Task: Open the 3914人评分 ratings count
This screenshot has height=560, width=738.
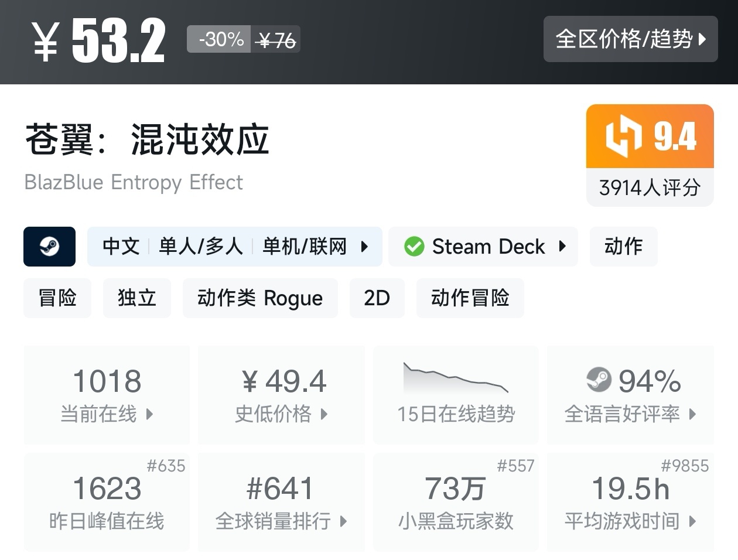Action: coord(650,187)
